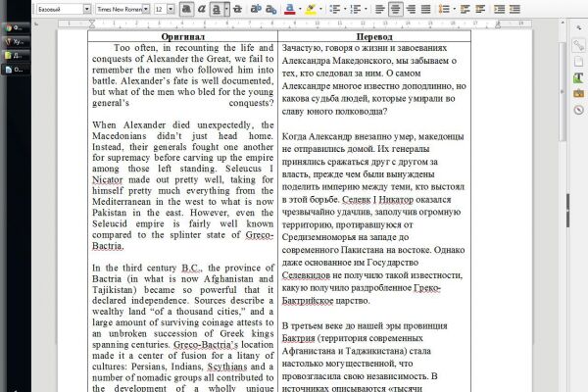Viewport: 588px width, 392px height.
Task: Click the right indent marker on ruler
Action: click(498, 24)
